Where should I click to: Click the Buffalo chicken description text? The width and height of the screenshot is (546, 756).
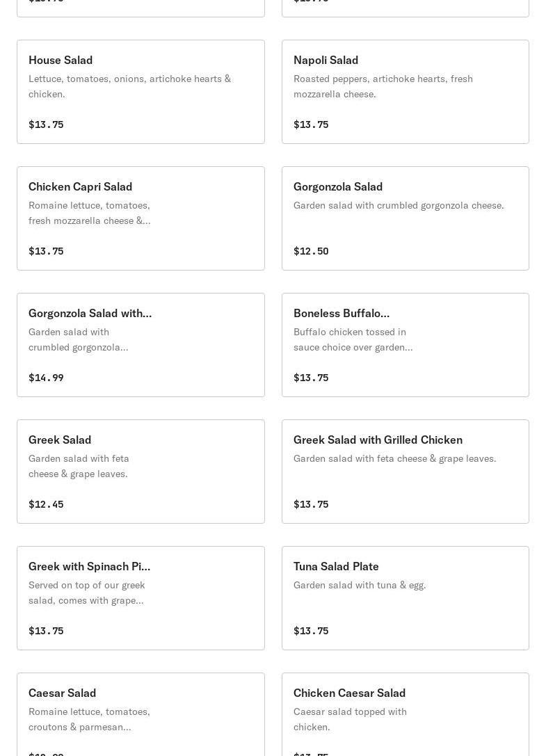point(353,339)
